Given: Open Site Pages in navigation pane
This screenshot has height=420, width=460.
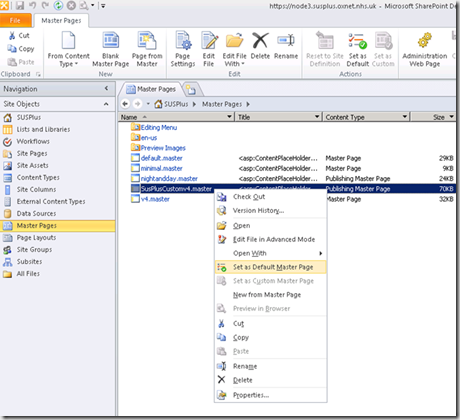Looking at the screenshot, I should (32, 153).
